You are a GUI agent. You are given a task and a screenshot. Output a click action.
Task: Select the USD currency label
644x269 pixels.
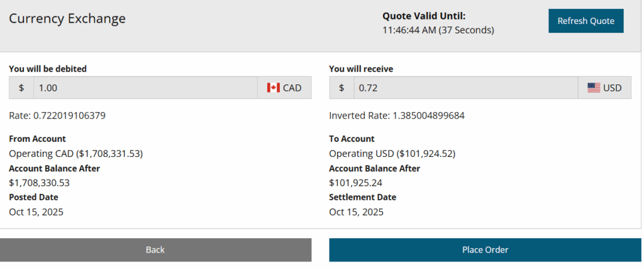[x=612, y=88]
